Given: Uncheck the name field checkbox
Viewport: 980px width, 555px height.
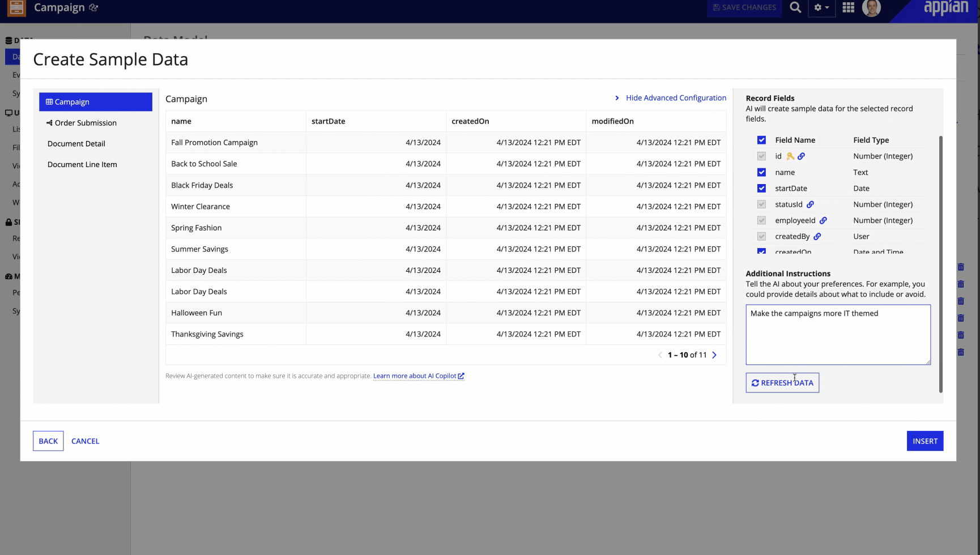Looking at the screenshot, I should click(761, 172).
